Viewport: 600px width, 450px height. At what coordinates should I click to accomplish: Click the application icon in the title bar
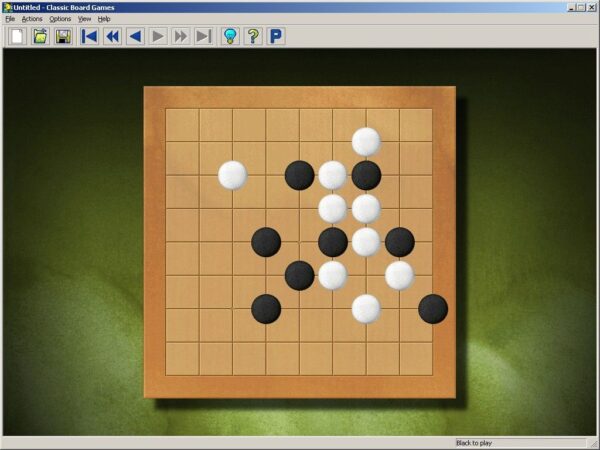pyautogui.click(x=7, y=6)
